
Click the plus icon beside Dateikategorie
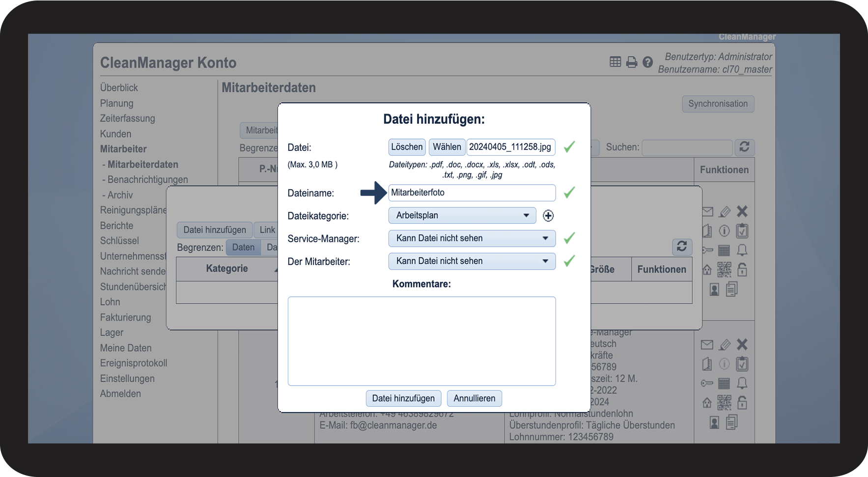click(x=548, y=216)
